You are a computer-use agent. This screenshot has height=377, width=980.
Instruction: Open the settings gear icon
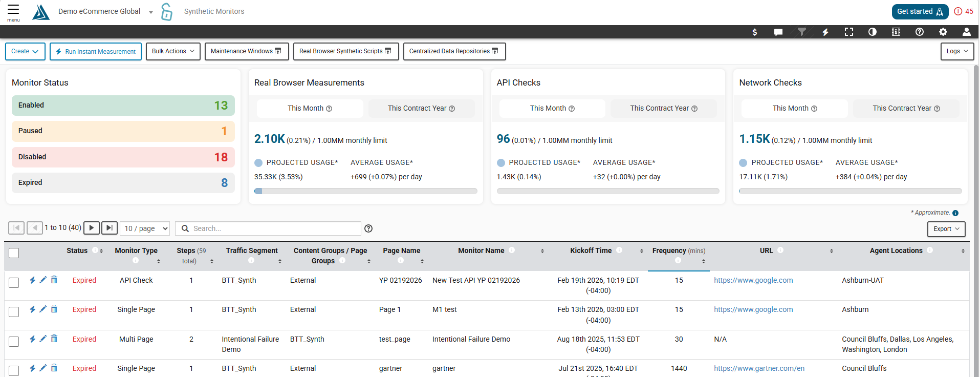(x=943, y=32)
